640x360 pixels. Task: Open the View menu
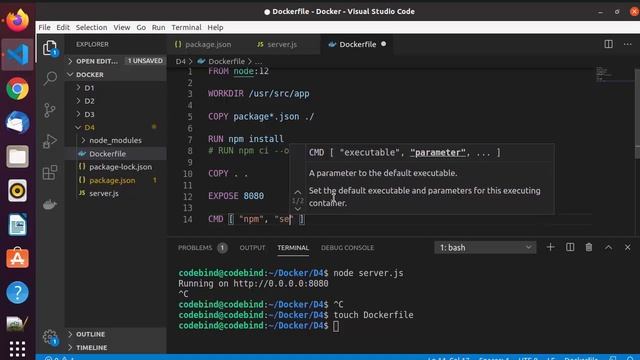click(122, 27)
